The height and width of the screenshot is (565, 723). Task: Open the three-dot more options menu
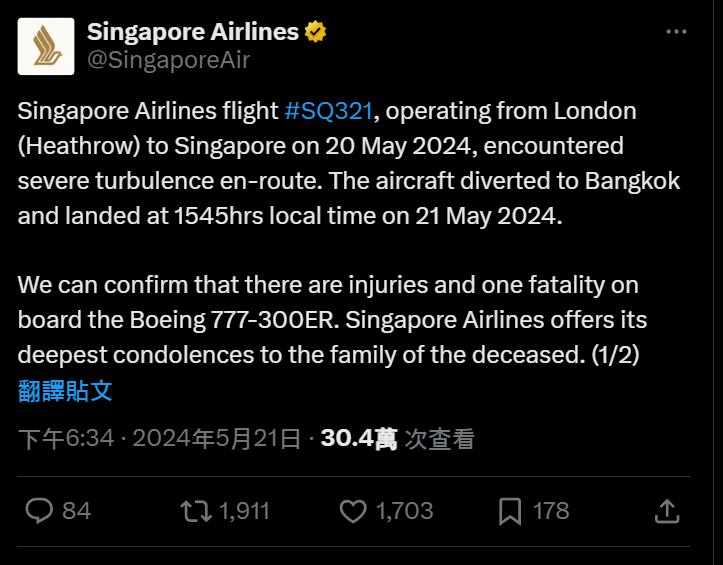coord(676,32)
